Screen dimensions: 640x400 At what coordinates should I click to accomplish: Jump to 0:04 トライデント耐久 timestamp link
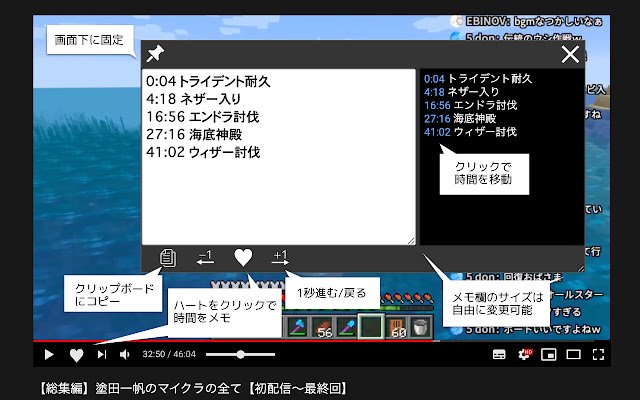tap(433, 79)
